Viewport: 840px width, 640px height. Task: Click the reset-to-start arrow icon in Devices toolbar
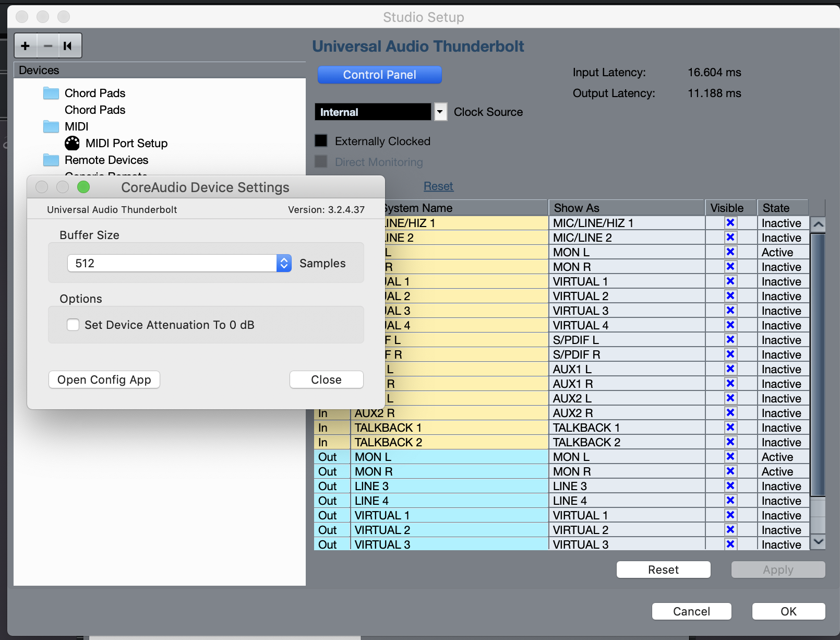click(68, 46)
